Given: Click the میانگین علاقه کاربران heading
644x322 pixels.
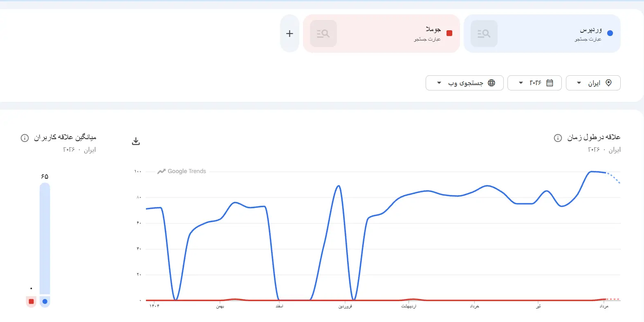Looking at the screenshot, I should click(x=65, y=137).
